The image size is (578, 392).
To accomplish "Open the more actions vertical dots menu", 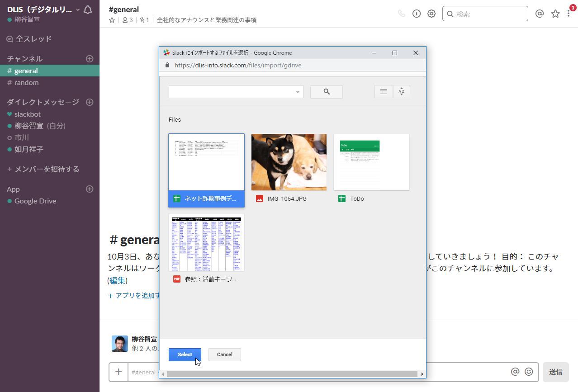I will (x=569, y=14).
